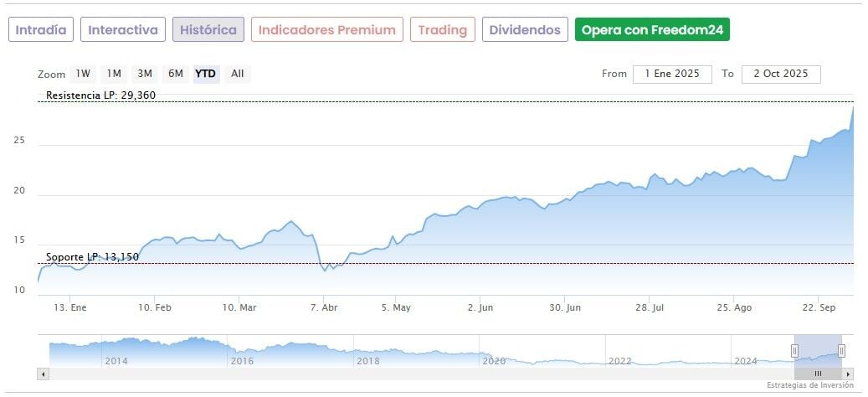Viewport: 868px width, 397px height.
Task: Go to the Trading tab
Action: click(442, 30)
